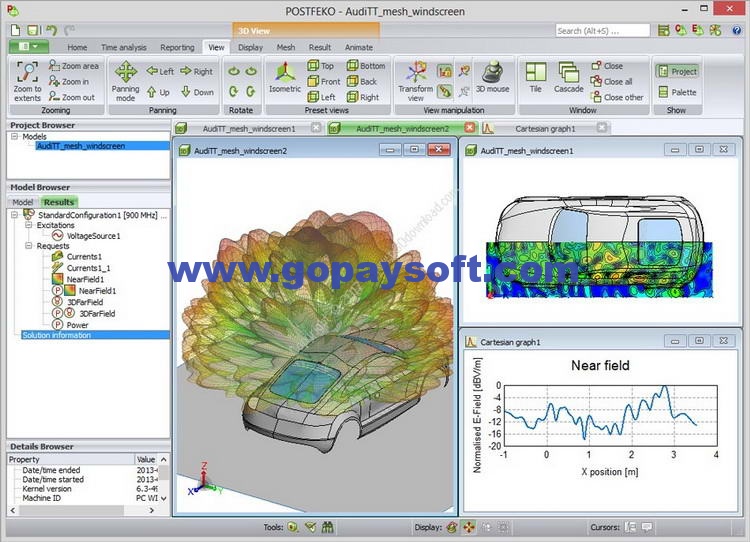Image resolution: width=750 pixels, height=542 pixels.
Task: Select VoltageSource1 excitation
Action: click(x=93, y=236)
